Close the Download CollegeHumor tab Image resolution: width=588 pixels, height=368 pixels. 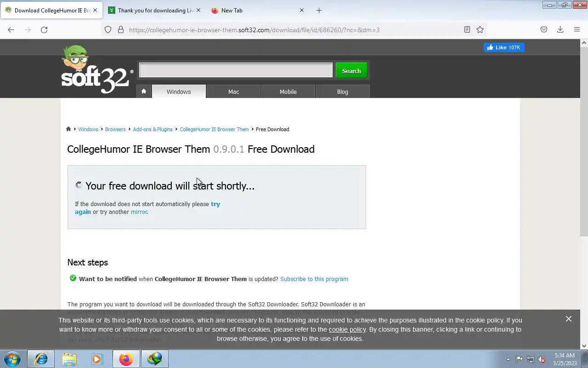pyautogui.click(x=95, y=10)
